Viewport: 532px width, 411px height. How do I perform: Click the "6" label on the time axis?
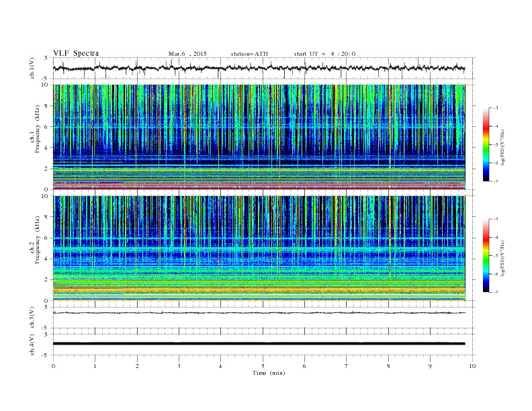pos(304,366)
